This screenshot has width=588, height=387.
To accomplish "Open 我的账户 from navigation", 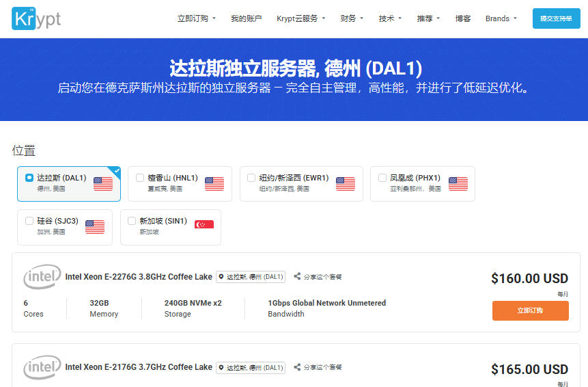I will click(247, 18).
